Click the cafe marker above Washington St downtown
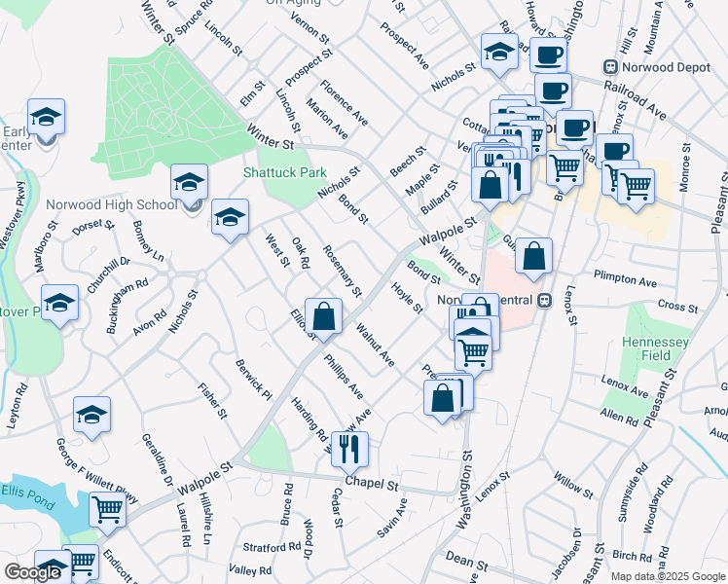The width and height of the screenshot is (728, 584). [x=553, y=91]
